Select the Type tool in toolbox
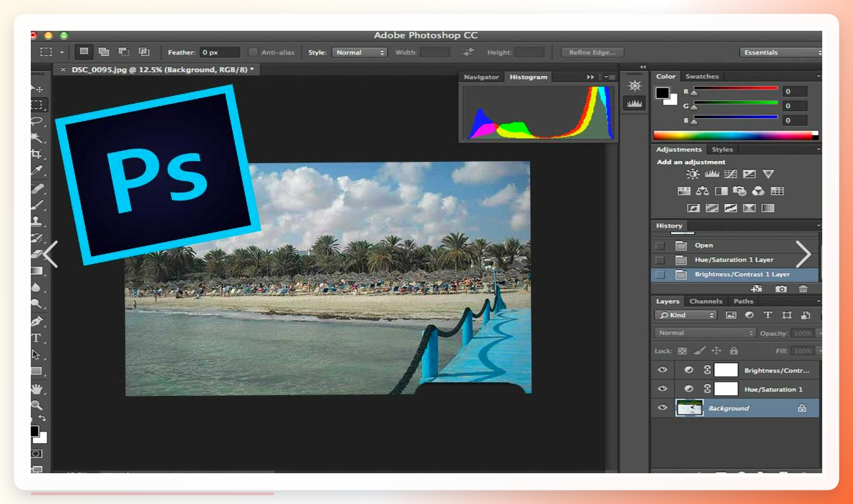 37,338
